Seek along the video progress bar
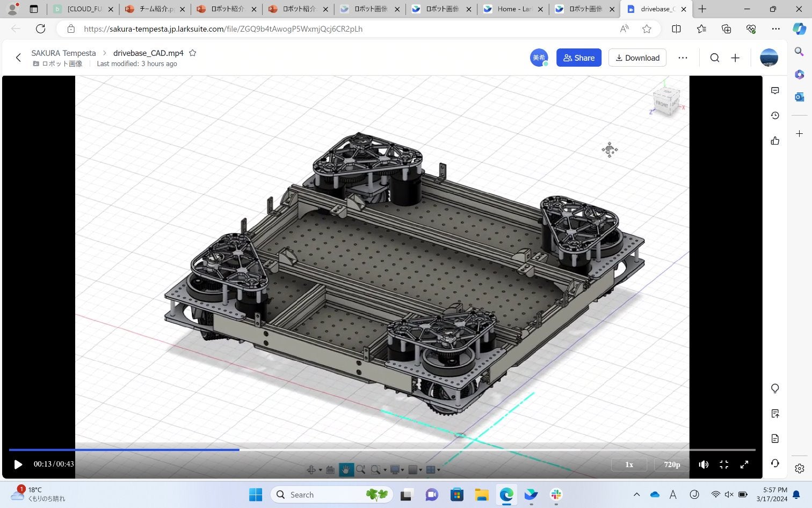The image size is (812, 508). pos(382,449)
